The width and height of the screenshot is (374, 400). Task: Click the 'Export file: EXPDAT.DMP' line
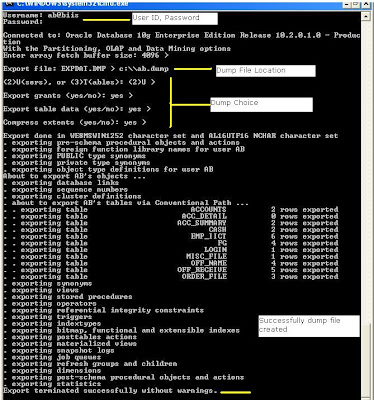pos(86,69)
